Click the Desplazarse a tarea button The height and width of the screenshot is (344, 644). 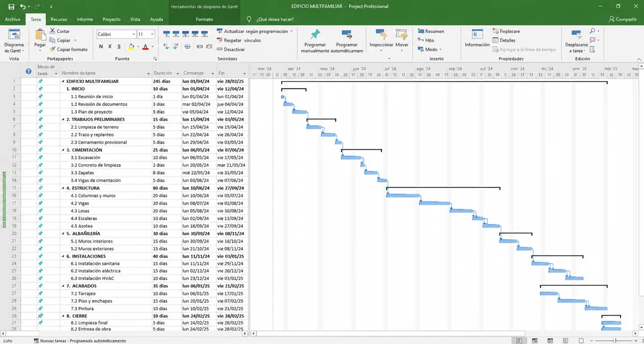click(x=576, y=41)
